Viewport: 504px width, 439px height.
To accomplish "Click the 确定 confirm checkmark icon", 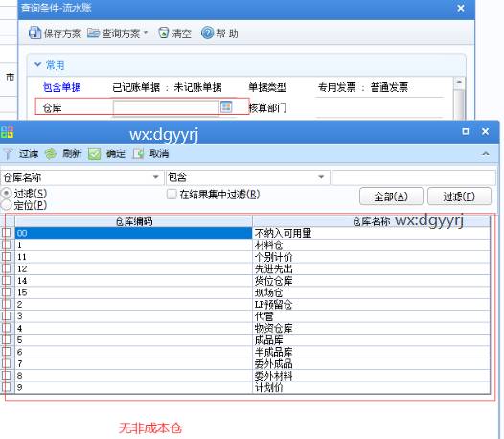I will tap(95, 154).
